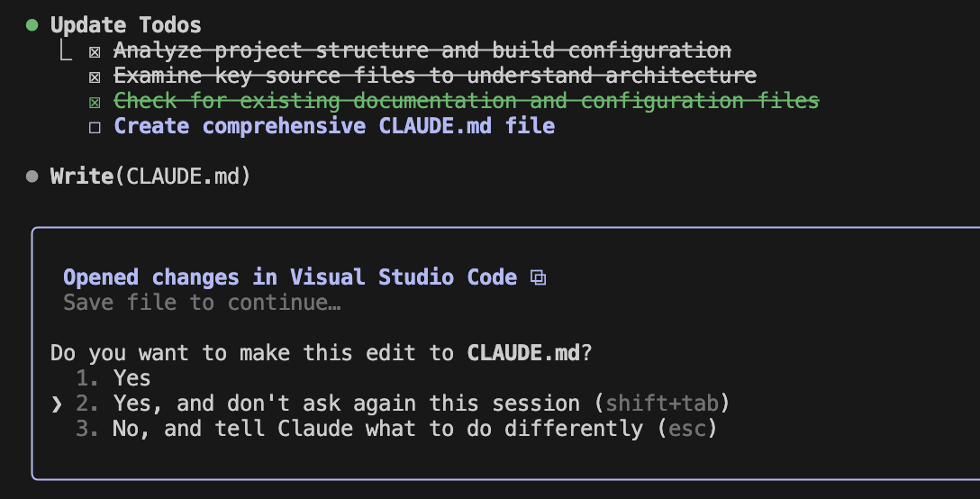Click the Create comprehensive CLAUDE.md file todo text
This screenshot has width=980, height=499.
point(334,126)
